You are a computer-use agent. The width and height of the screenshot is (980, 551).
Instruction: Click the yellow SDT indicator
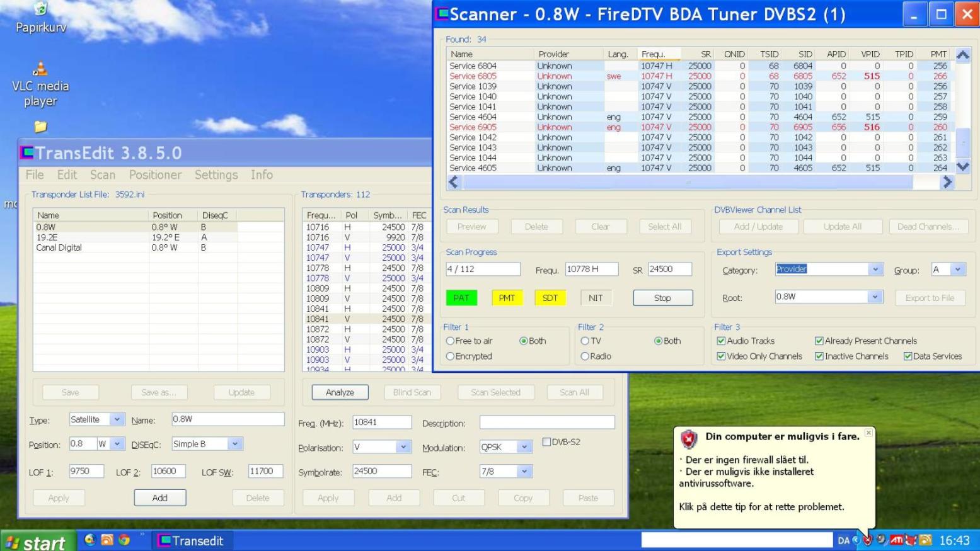coord(550,298)
